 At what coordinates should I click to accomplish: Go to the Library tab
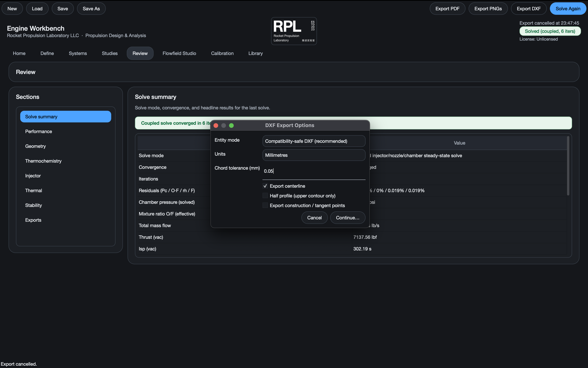click(x=255, y=53)
